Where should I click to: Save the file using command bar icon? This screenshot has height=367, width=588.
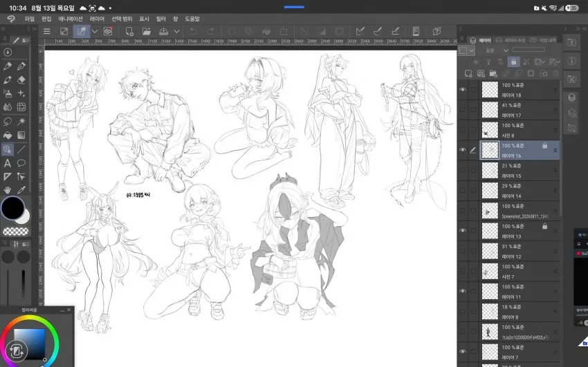[163, 32]
